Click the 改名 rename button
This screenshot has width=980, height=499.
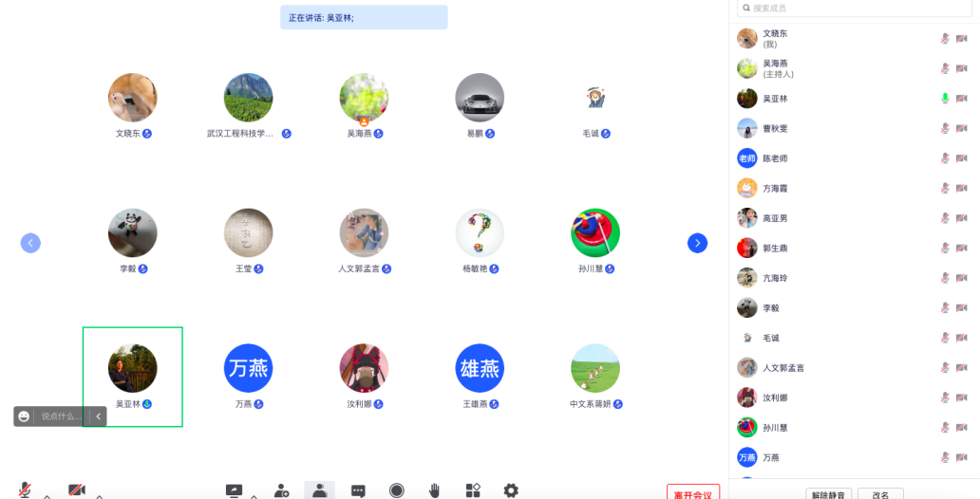click(x=880, y=494)
